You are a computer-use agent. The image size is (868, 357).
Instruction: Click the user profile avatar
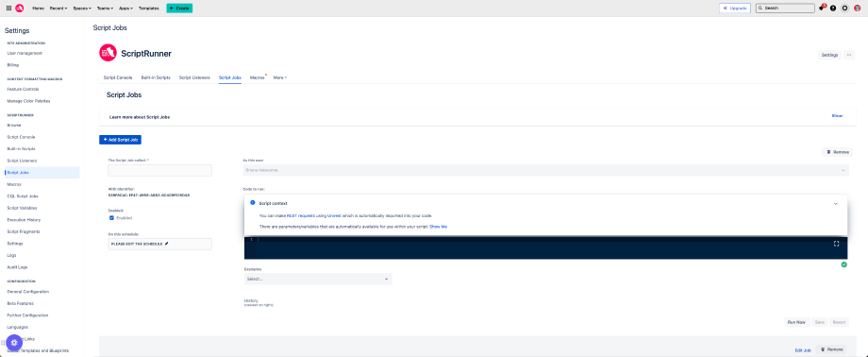[x=857, y=8]
